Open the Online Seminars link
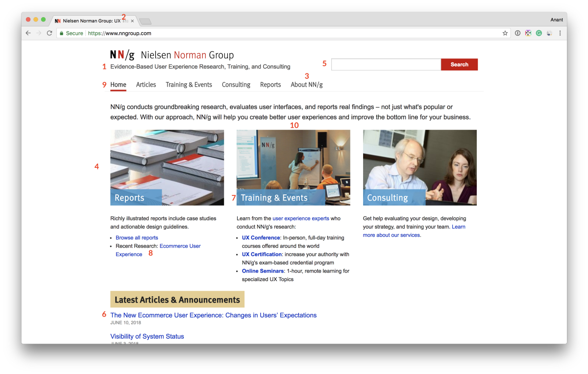Image resolution: width=588 pixels, height=374 pixels. pyautogui.click(x=263, y=271)
